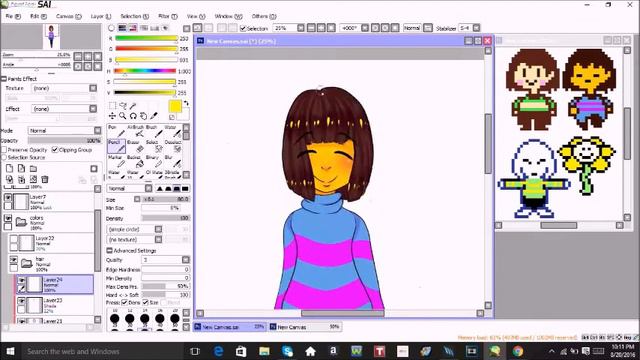Screen dimensions: 640x360
Task: Create a new layer folder
Action: pyautogui.click(x=33, y=169)
